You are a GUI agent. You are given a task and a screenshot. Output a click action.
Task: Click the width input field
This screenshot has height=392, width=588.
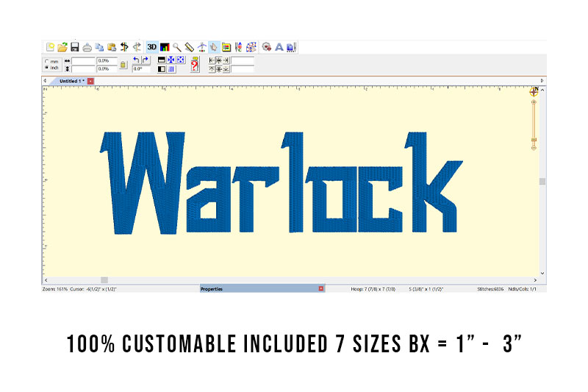(83, 61)
